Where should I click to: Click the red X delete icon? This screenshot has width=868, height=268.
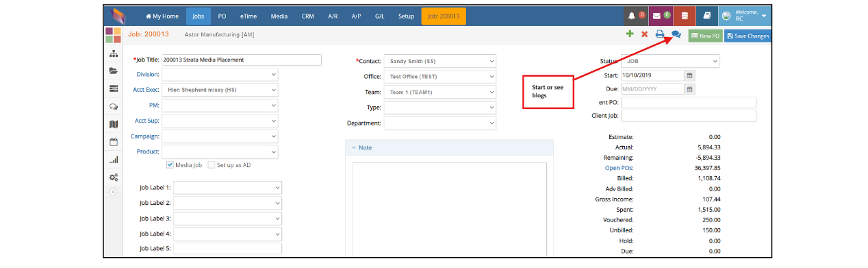[x=644, y=34]
